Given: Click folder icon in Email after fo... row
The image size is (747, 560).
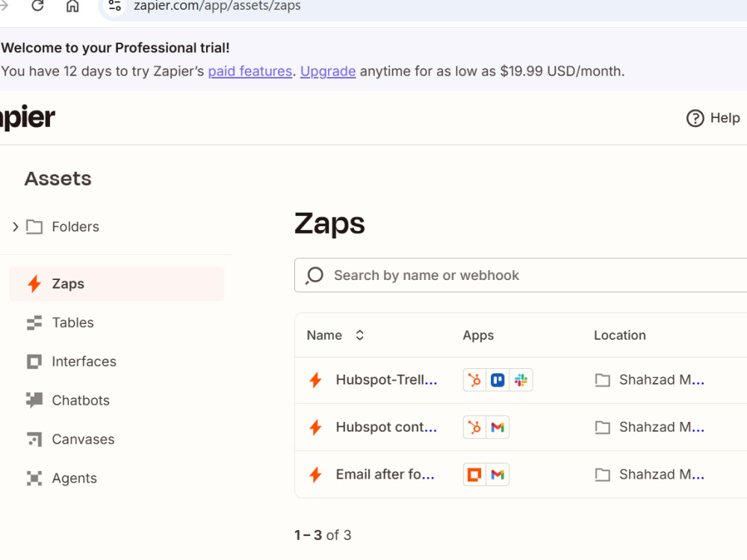Looking at the screenshot, I should pyautogui.click(x=603, y=474).
